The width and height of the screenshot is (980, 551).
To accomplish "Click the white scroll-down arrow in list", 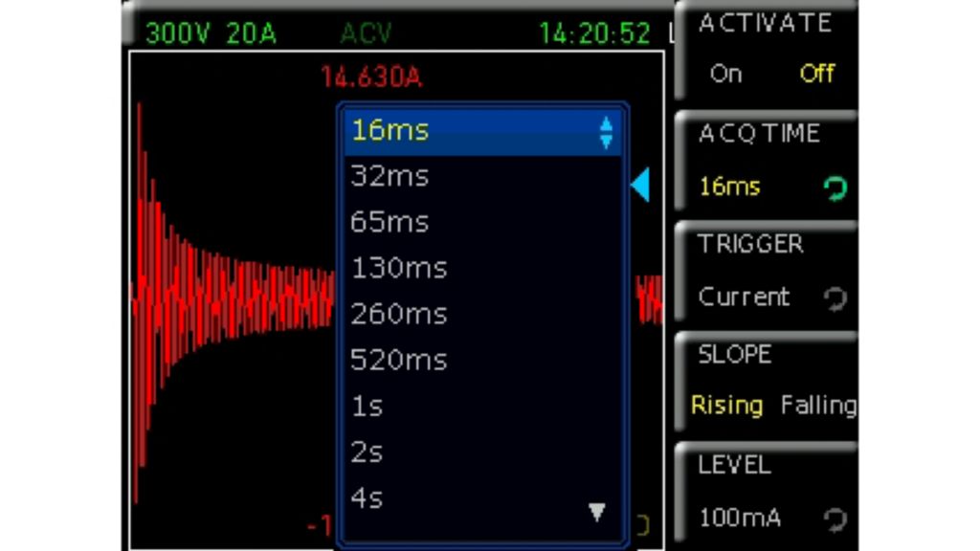I will 597,513.
